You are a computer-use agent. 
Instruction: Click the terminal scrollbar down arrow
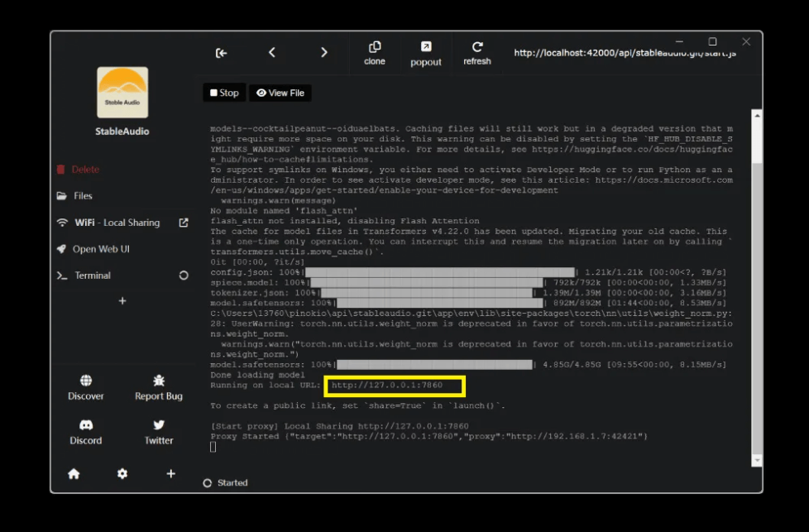(x=757, y=460)
